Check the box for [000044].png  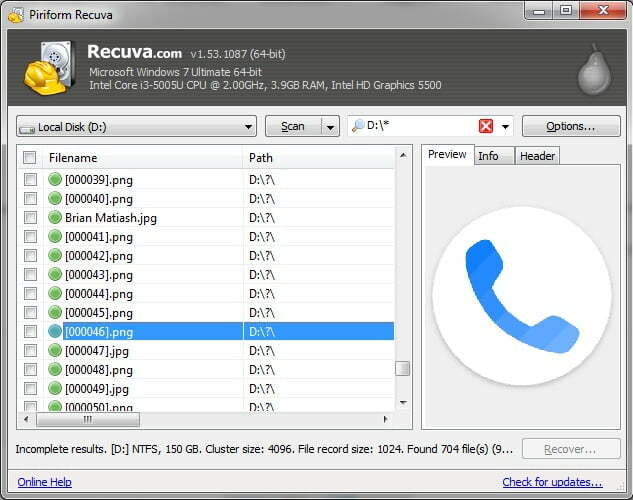[x=30, y=293]
